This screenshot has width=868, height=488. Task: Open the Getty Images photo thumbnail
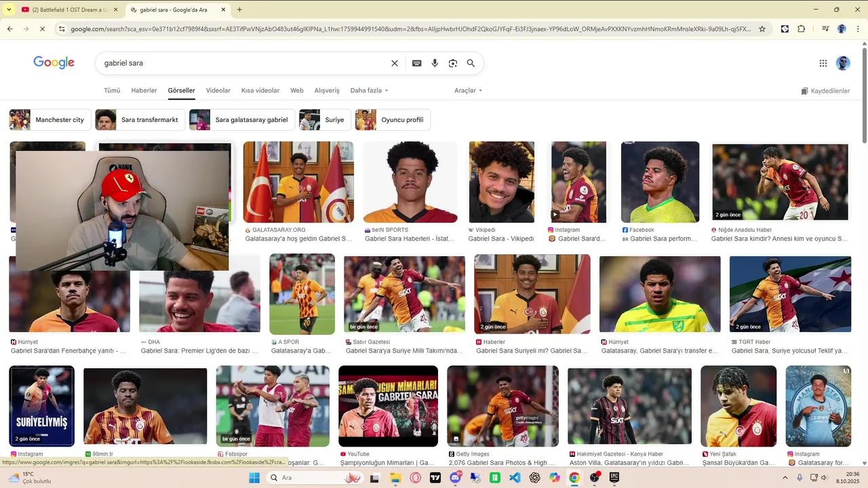pos(502,406)
